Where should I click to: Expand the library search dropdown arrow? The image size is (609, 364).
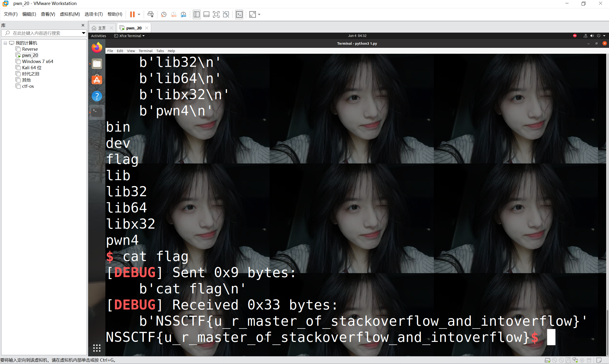(x=84, y=33)
